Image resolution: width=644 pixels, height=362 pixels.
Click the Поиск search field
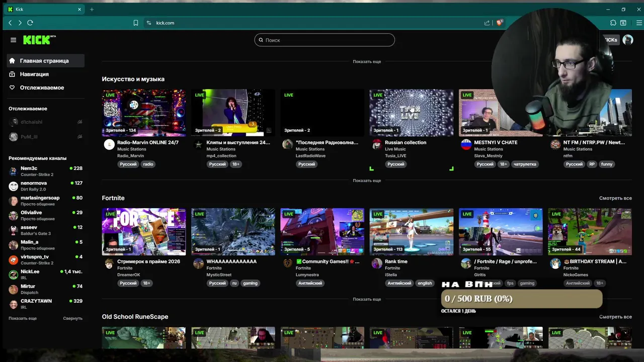coord(325,40)
